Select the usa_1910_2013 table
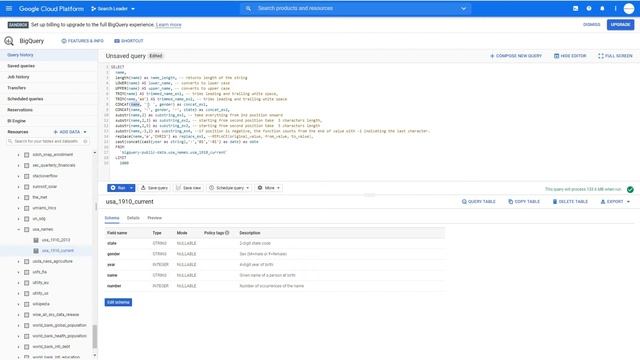This screenshot has width=640, height=360. coord(56,240)
